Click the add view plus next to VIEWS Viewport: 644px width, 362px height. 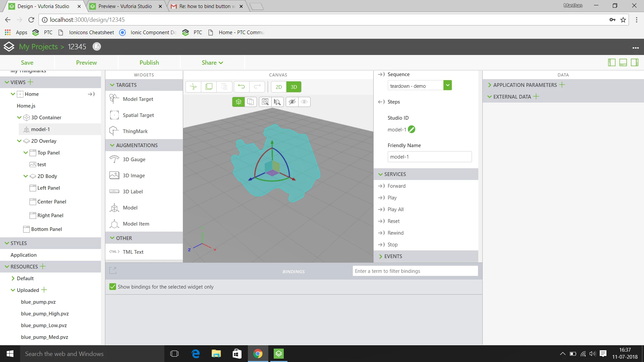(x=31, y=82)
